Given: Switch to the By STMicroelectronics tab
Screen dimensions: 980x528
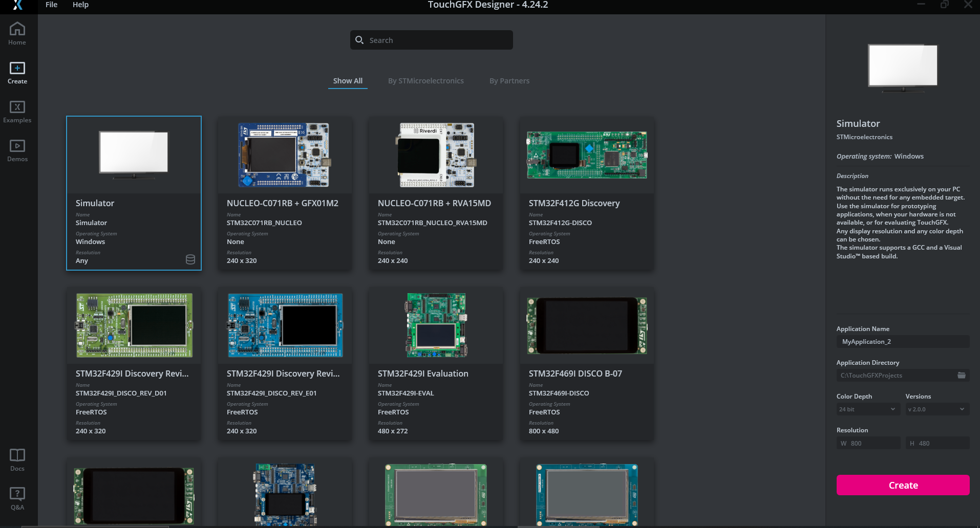Looking at the screenshot, I should pos(425,80).
